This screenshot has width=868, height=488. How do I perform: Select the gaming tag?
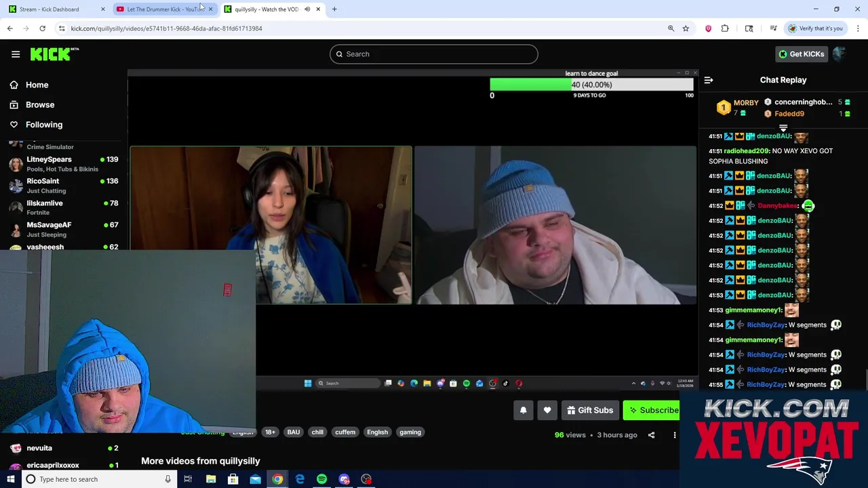(410, 432)
